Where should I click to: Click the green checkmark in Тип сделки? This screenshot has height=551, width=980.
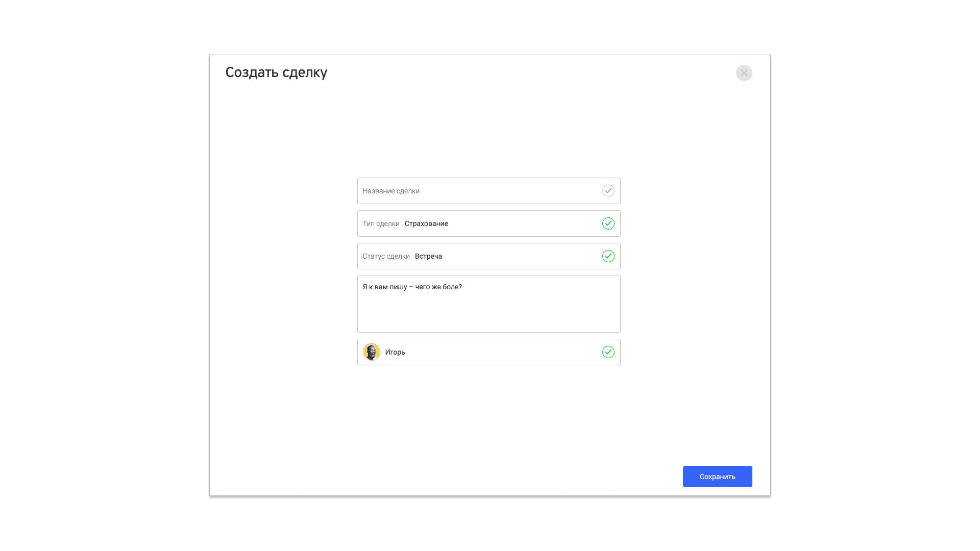tap(608, 223)
